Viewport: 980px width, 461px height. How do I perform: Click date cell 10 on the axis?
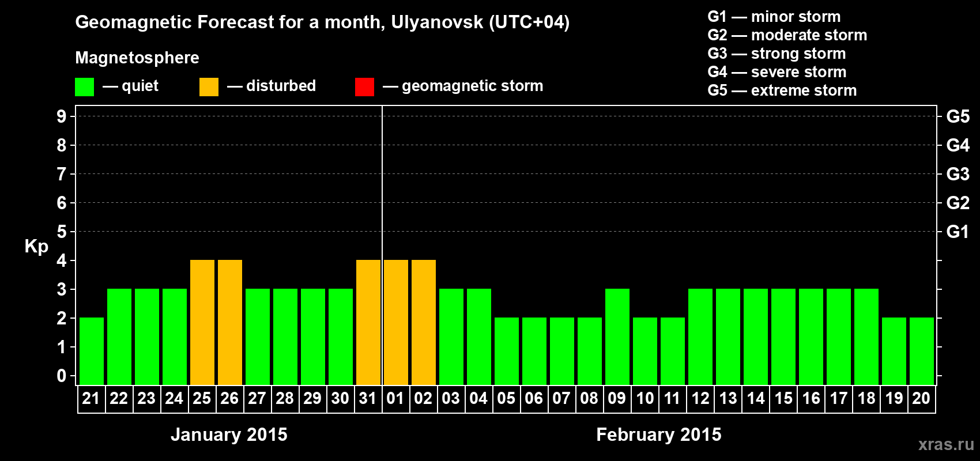pos(645,399)
